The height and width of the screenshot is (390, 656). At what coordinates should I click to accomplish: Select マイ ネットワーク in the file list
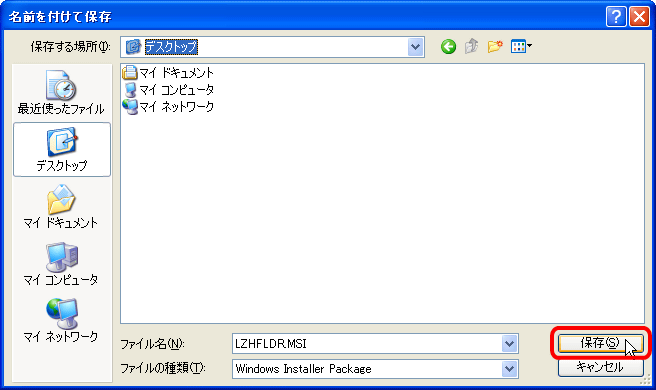[168, 107]
